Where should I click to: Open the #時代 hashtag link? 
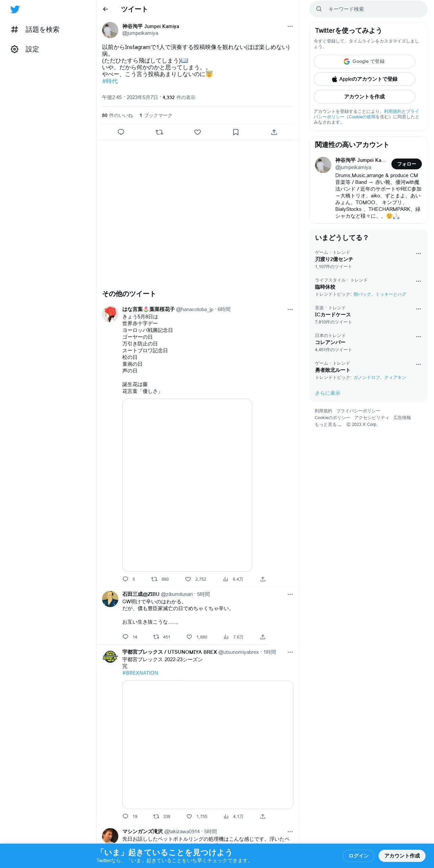coord(110,81)
